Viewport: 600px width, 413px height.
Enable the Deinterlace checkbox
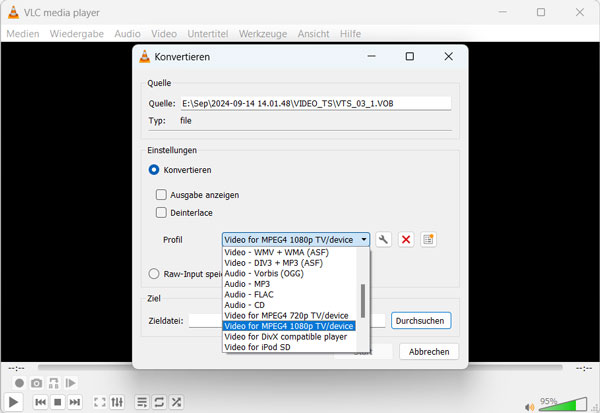[161, 212]
